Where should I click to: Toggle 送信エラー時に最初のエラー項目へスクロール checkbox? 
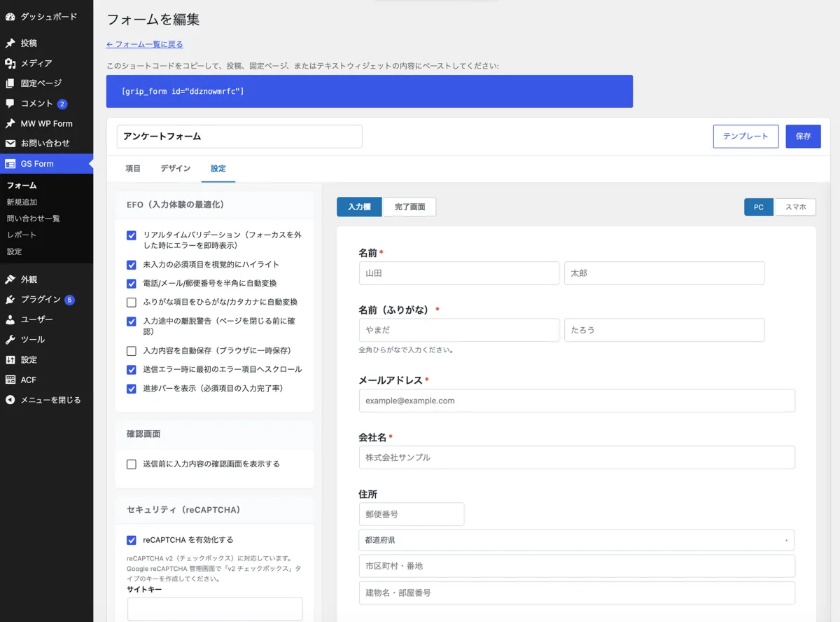tap(131, 370)
